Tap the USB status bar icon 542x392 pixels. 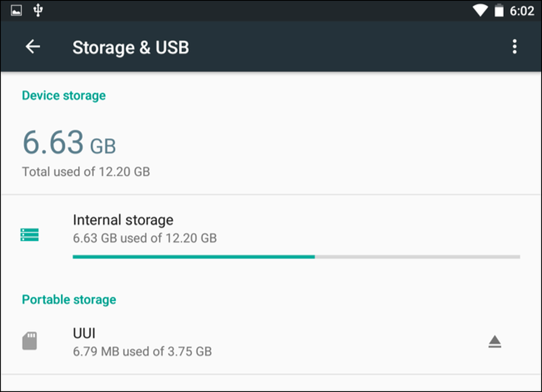(x=38, y=10)
